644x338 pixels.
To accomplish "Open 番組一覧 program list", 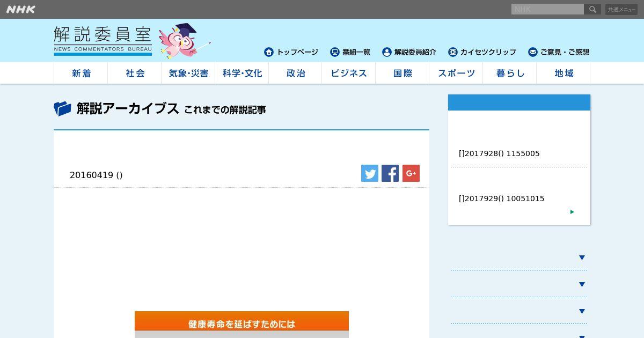I will coord(350,52).
